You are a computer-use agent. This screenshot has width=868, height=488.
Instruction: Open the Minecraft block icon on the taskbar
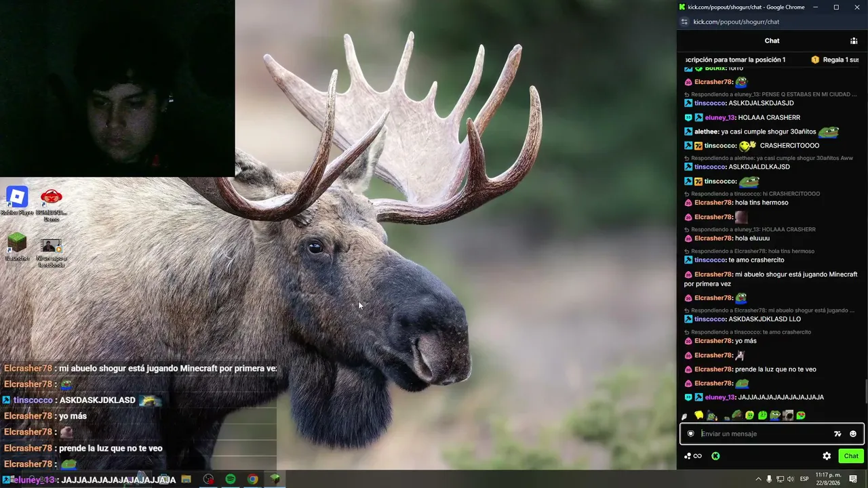[x=275, y=479]
